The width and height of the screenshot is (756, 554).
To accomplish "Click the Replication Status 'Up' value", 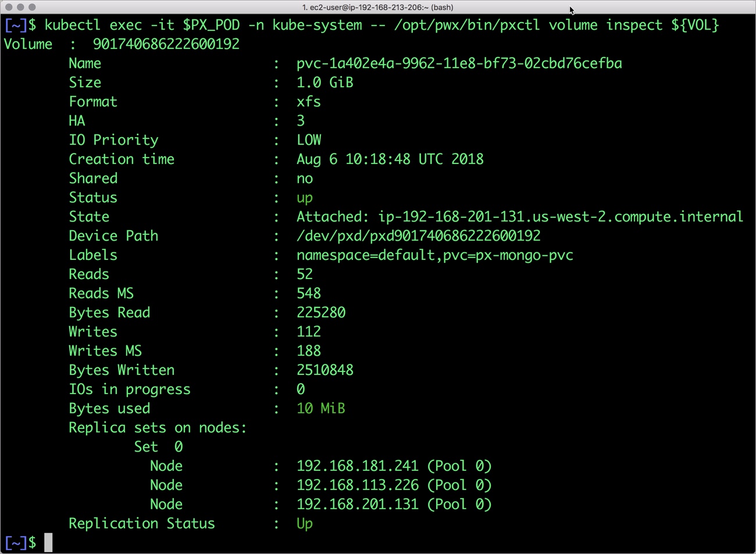I will click(x=304, y=524).
